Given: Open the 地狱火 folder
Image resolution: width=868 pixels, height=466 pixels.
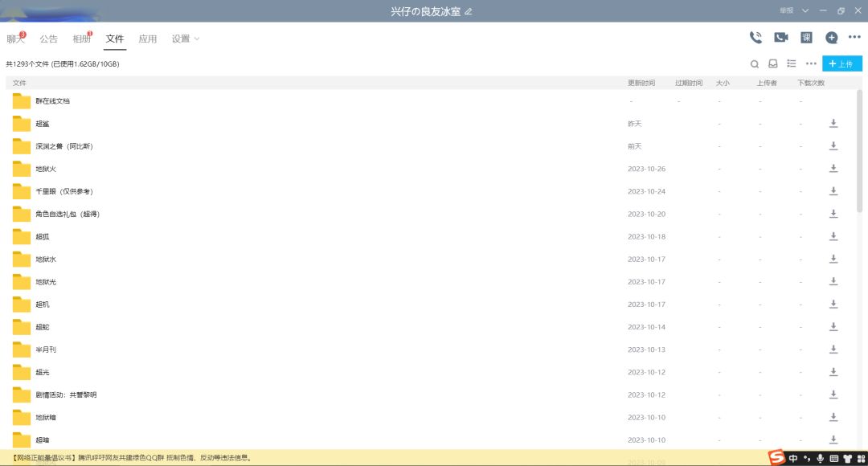Looking at the screenshot, I should (45, 169).
